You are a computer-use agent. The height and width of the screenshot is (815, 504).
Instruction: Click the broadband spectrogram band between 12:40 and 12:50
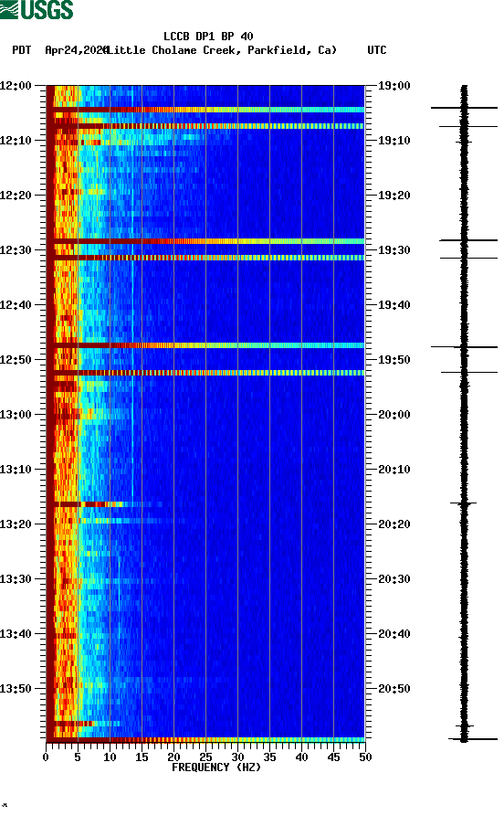pyautogui.click(x=205, y=345)
